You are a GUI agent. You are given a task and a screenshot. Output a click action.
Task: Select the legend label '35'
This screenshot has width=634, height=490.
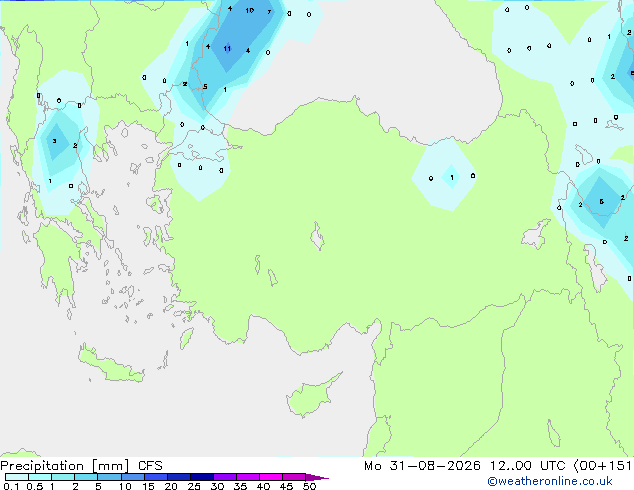coord(240,486)
